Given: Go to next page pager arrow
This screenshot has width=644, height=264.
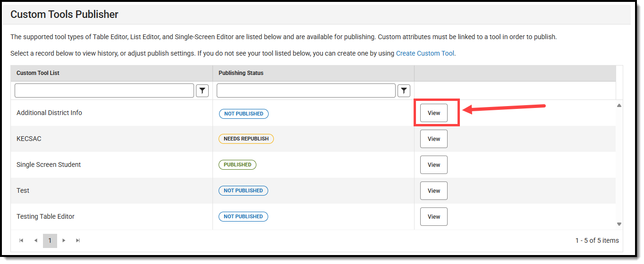Looking at the screenshot, I should click(x=64, y=240).
